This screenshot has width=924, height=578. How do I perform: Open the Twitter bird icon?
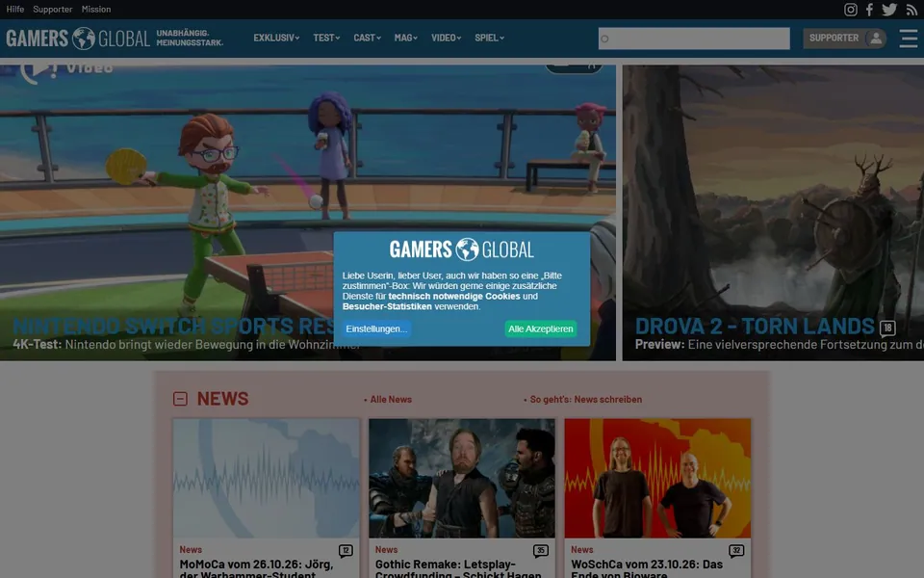tap(889, 10)
